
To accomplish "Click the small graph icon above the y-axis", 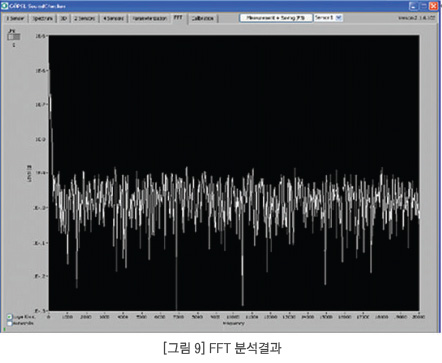I will [x=14, y=35].
